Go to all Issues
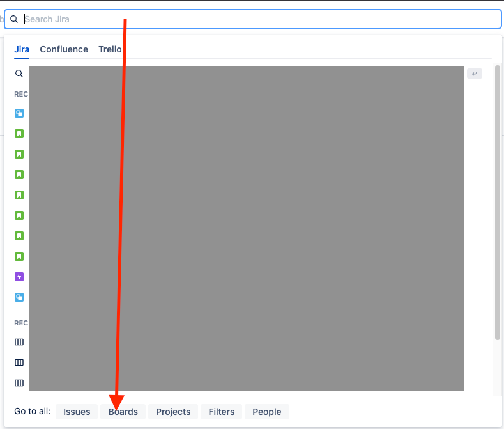The width and height of the screenshot is (504, 429). [x=77, y=412]
